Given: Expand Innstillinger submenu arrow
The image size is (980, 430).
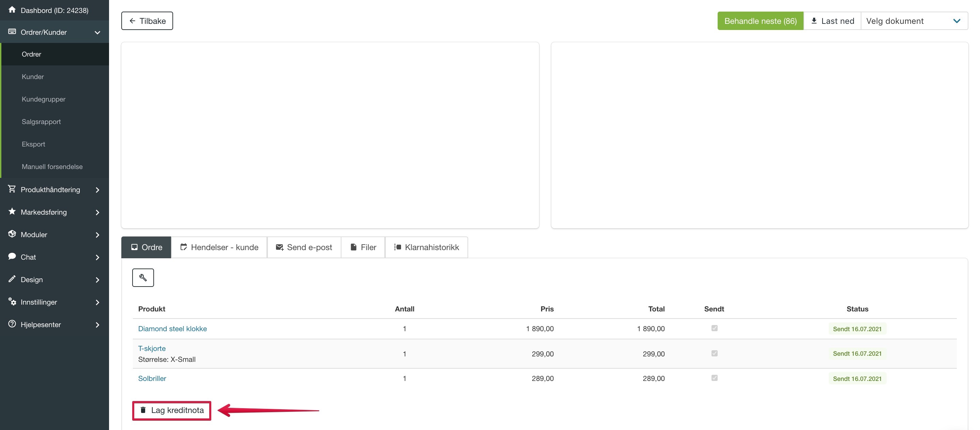Looking at the screenshot, I should tap(97, 302).
